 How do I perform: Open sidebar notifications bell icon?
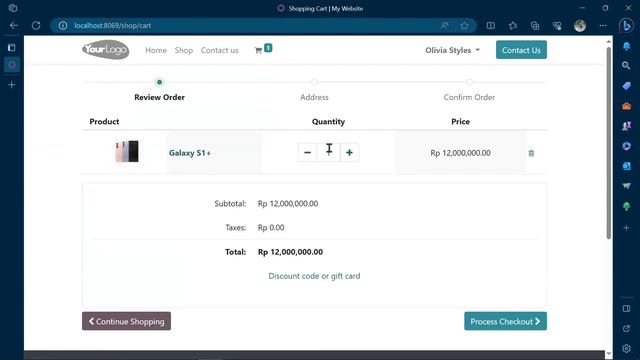627,46
